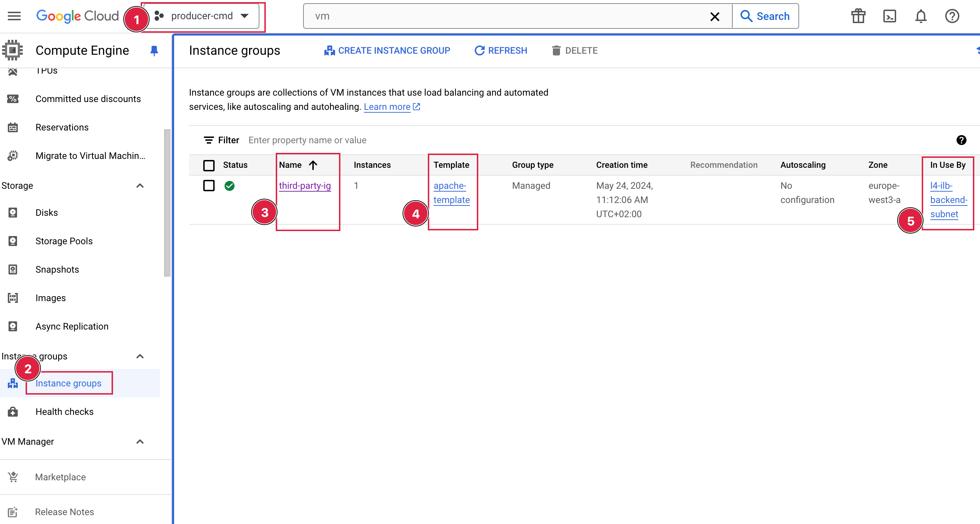
Task: Clear the search field with X
Action: point(715,16)
